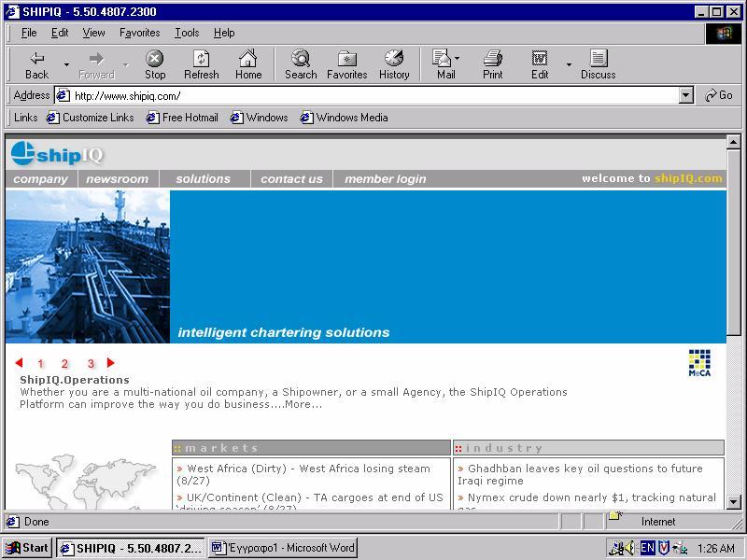
Task: Click the EN language indicator in tray
Action: point(647,548)
